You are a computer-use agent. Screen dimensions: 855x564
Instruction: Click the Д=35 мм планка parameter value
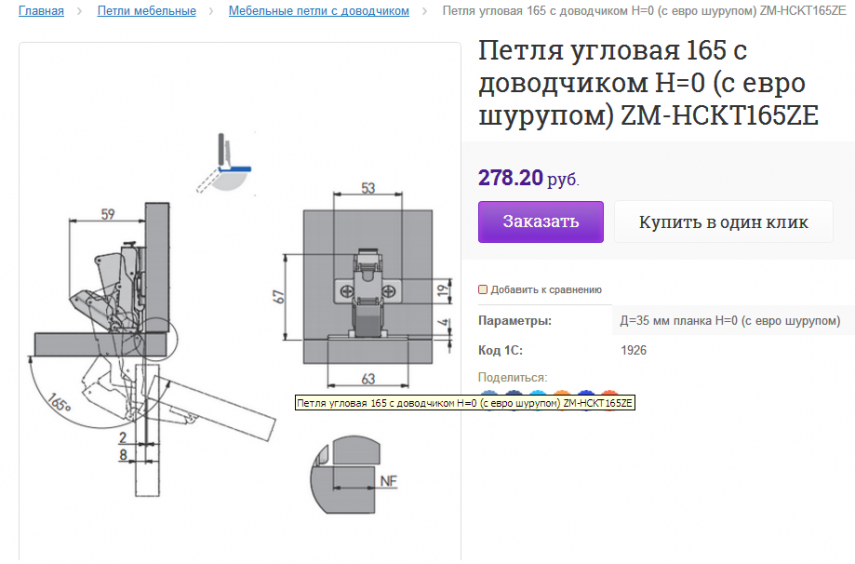730,321
